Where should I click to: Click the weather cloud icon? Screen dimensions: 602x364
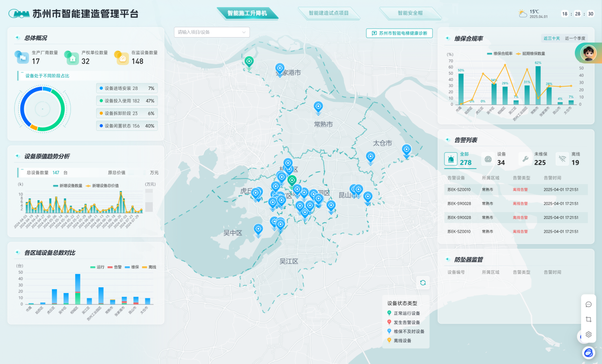coord(523,14)
